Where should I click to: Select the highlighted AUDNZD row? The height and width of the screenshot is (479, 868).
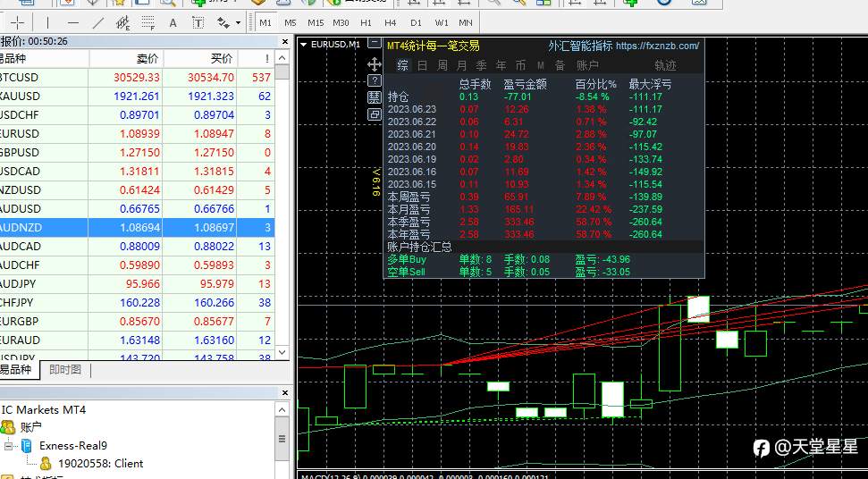[x=138, y=227]
